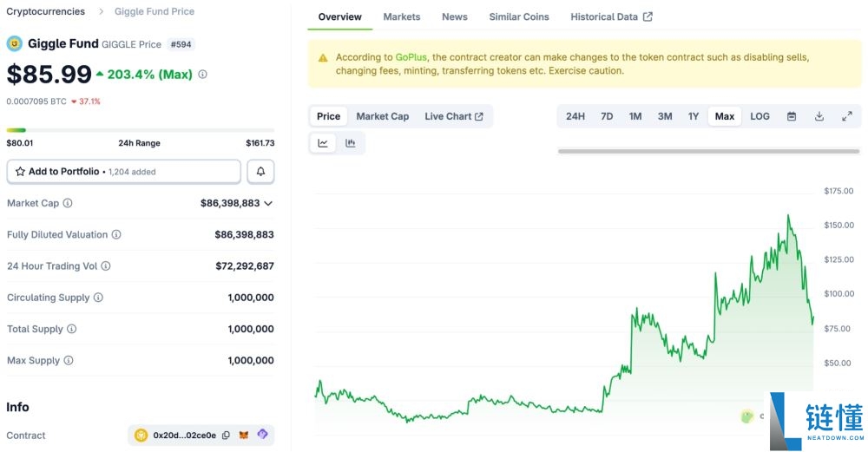Click the horizontal chart scrollbar
Screen dimensions: 868x452
point(708,150)
